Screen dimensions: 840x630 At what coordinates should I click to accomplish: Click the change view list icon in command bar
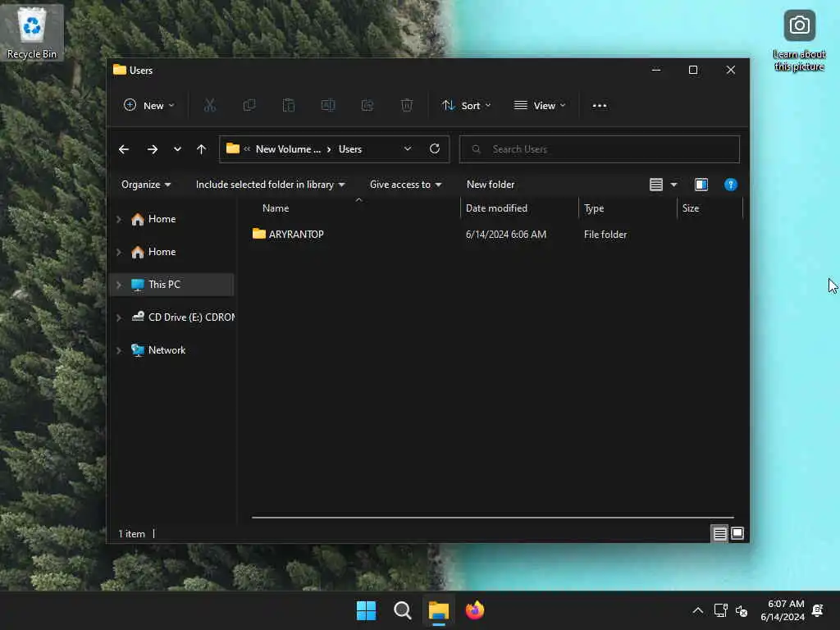click(x=655, y=185)
